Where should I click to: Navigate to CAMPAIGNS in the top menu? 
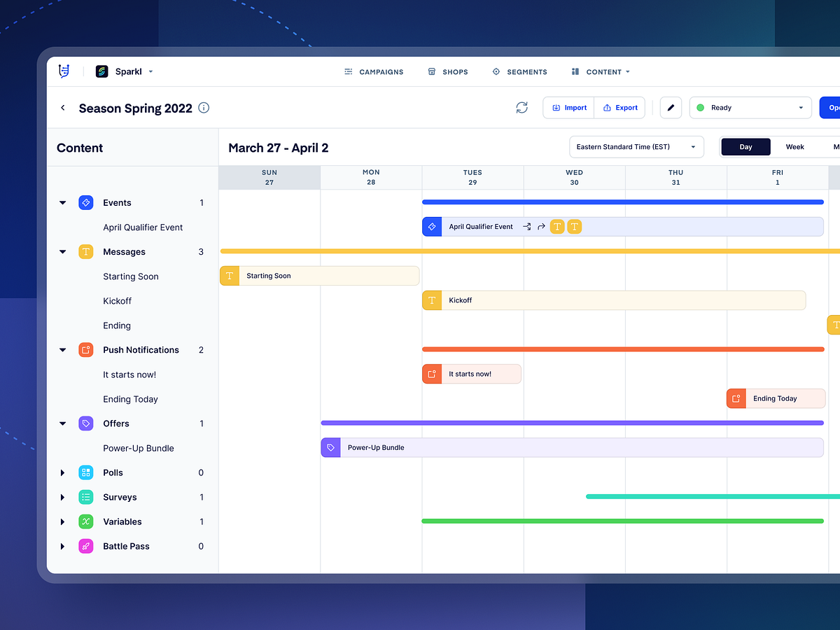coord(374,71)
